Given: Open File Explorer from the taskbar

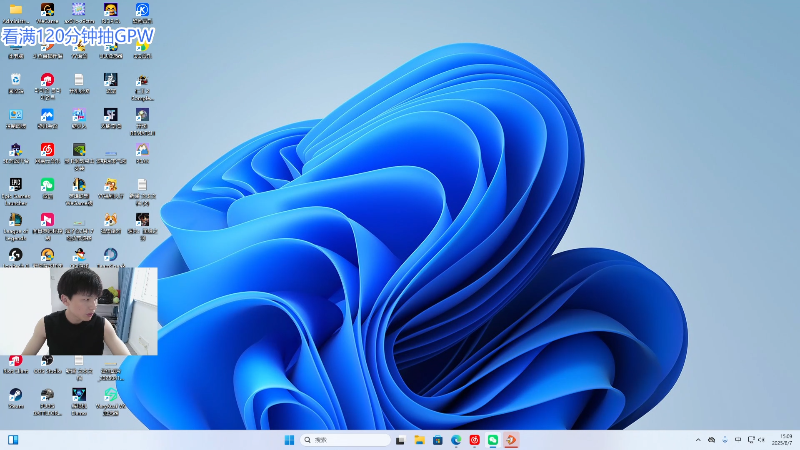Looking at the screenshot, I should tap(419, 440).
